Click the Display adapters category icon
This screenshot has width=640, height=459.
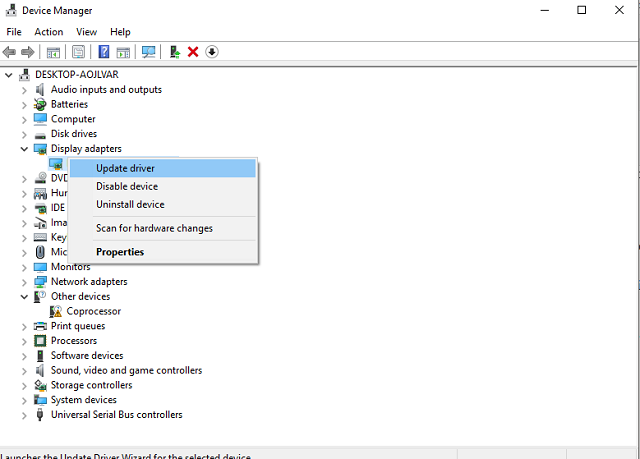click(40, 149)
